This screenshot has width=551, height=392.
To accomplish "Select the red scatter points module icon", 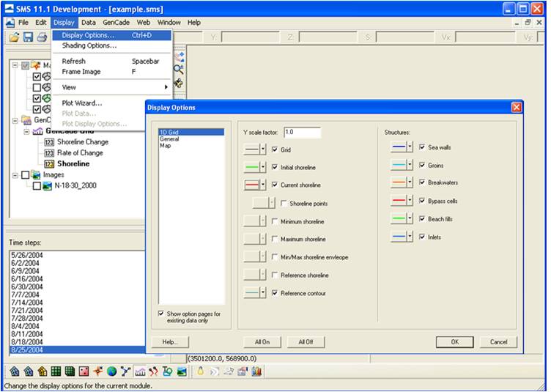I will coord(84,371).
